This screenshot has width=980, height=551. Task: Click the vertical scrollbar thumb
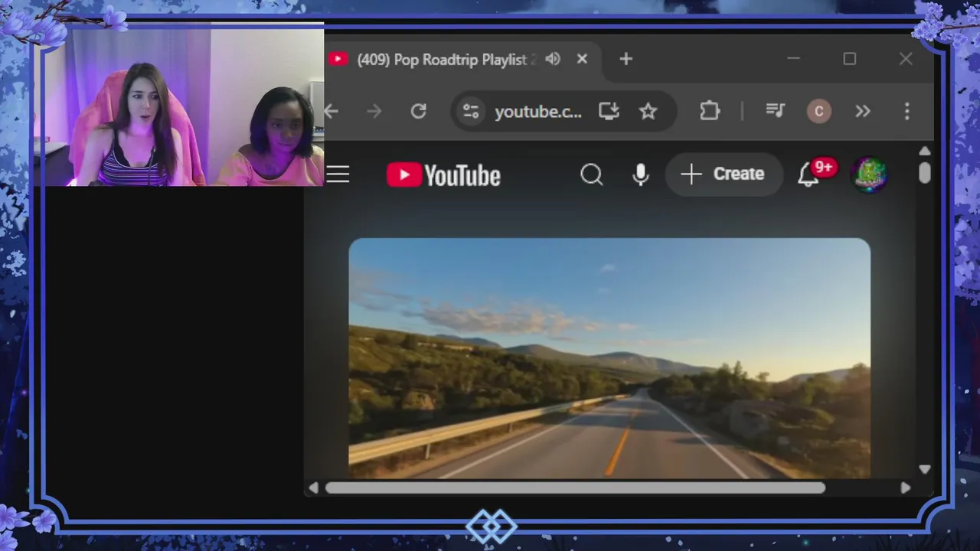pyautogui.click(x=925, y=172)
